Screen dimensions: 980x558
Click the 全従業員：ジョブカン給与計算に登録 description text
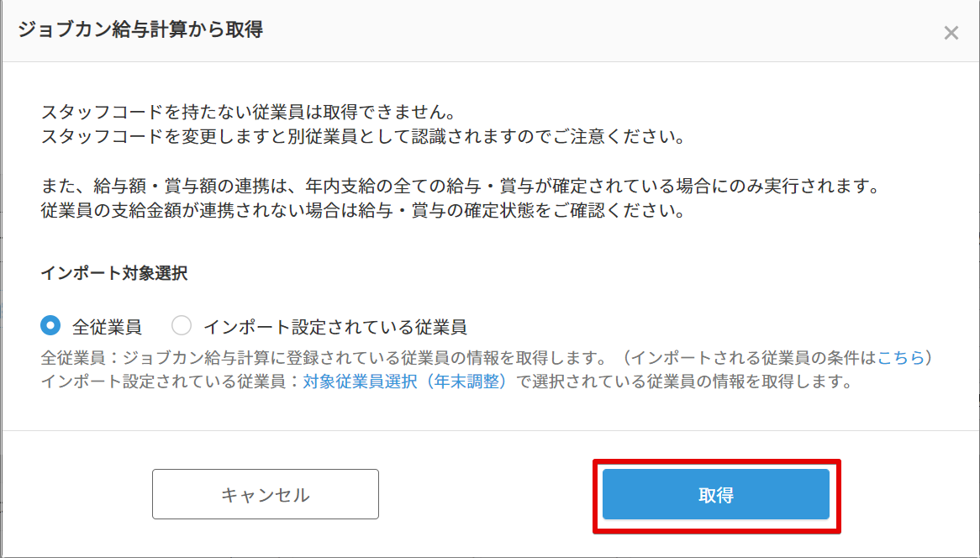[x=319, y=358]
